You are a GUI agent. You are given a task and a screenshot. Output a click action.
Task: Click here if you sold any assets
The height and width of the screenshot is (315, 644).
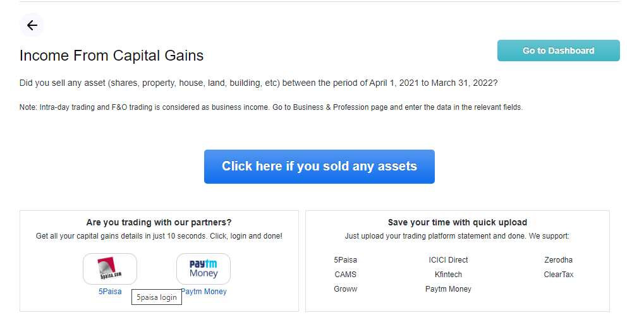point(319,167)
